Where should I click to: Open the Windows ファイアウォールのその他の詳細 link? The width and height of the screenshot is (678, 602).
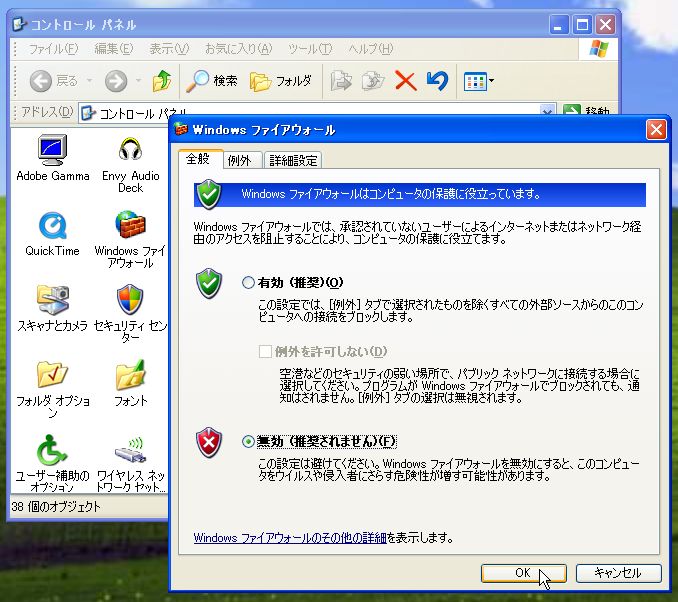[290, 538]
